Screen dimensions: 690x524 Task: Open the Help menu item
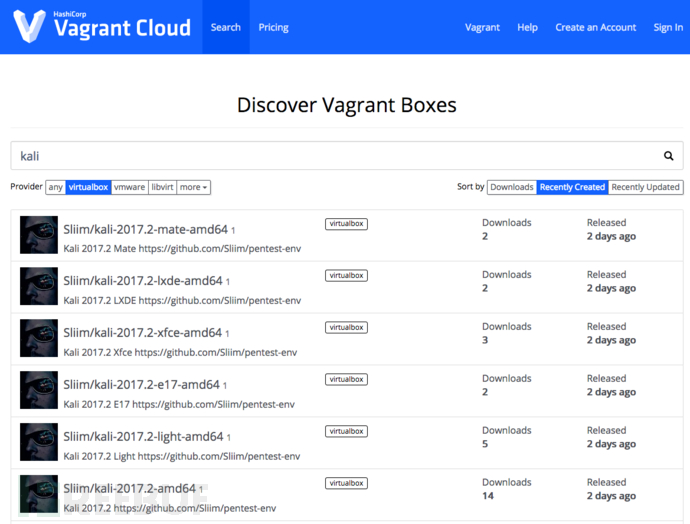527,27
